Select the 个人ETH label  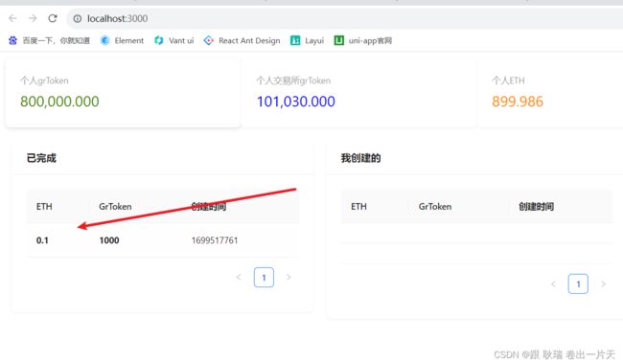click(508, 80)
